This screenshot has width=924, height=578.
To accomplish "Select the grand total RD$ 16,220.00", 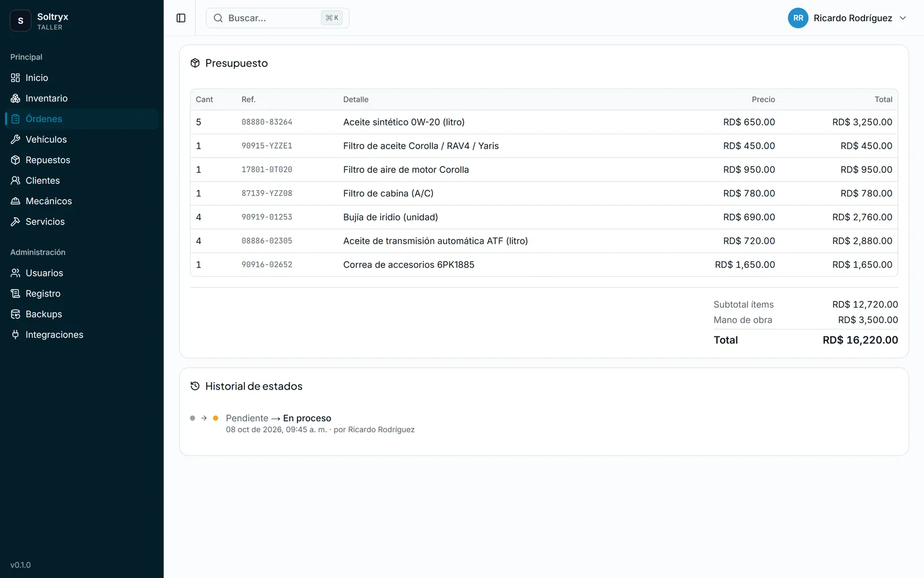I will click(x=860, y=340).
